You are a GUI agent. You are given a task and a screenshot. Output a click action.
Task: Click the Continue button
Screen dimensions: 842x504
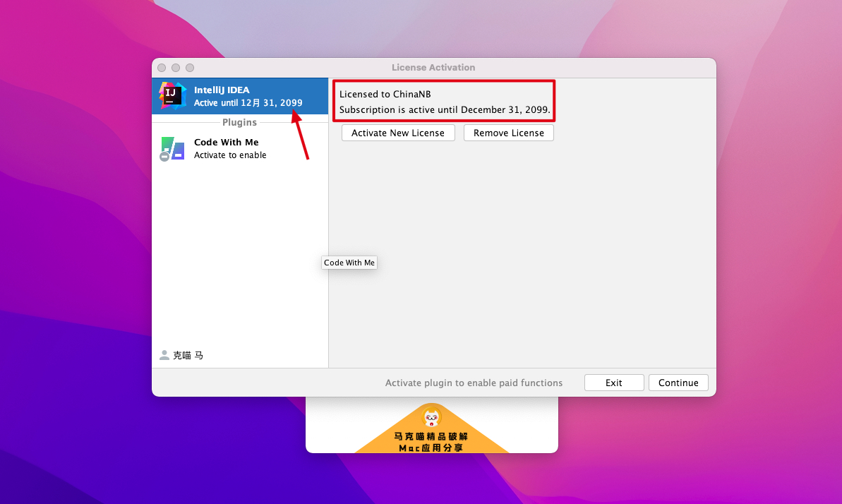[678, 383]
